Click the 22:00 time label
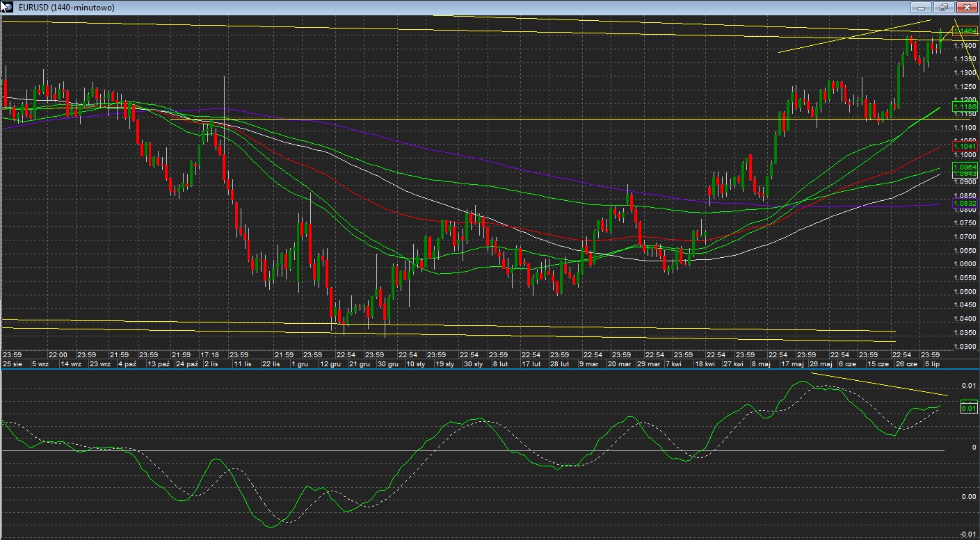This screenshot has height=540, width=980. point(58,354)
